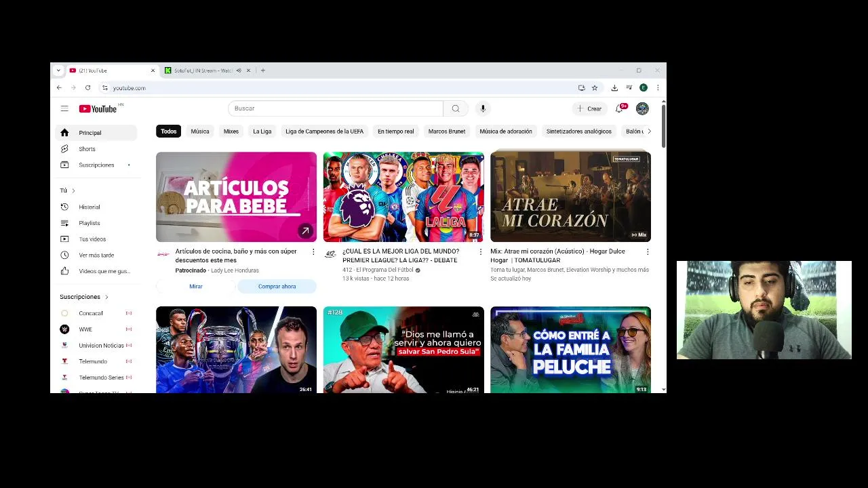This screenshot has width=868, height=488.
Task: Open Cómo entré a la familia Peluche thumbnail
Action: coord(570,350)
